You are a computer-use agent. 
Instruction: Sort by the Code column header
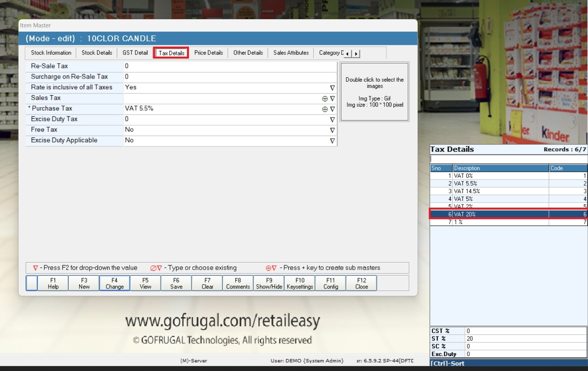point(568,168)
